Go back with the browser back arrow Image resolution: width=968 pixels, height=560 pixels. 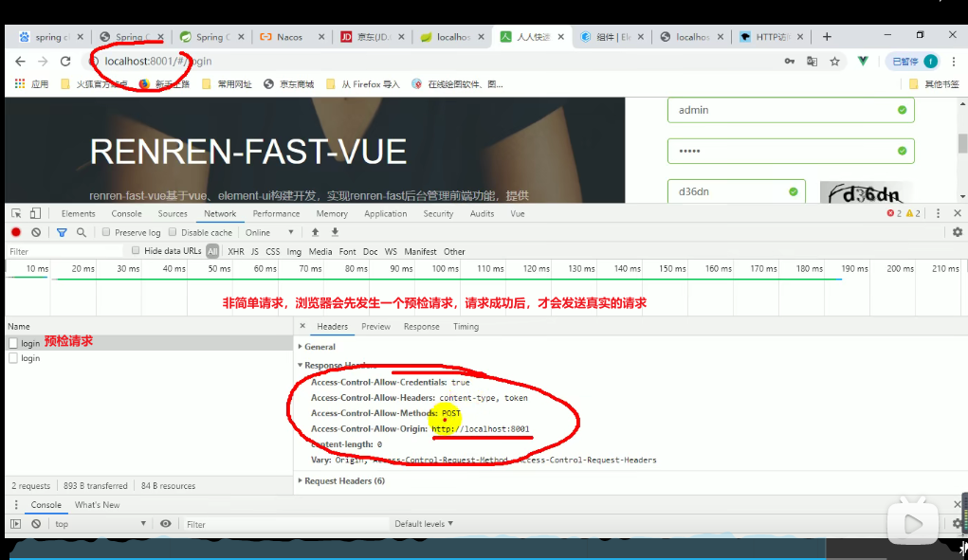coord(20,61)
